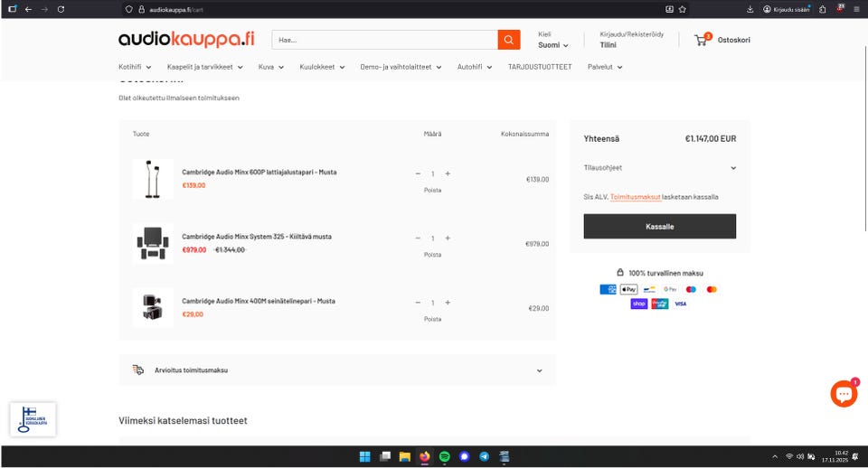Open the Ostoskori cart icon

pos(703,40)
